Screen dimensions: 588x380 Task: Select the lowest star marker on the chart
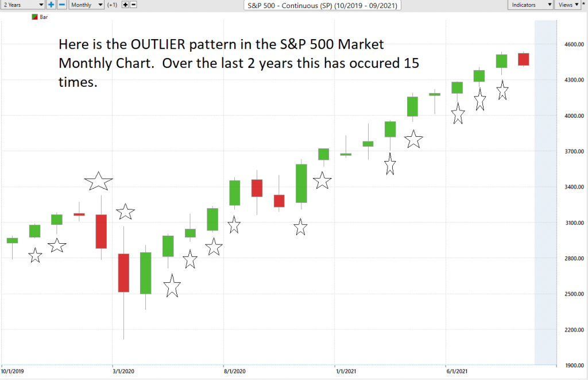(x=172, y=286)
